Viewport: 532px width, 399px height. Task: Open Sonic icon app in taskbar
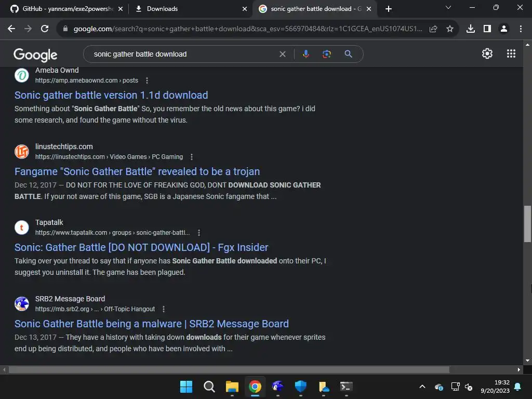pos(277,386)
